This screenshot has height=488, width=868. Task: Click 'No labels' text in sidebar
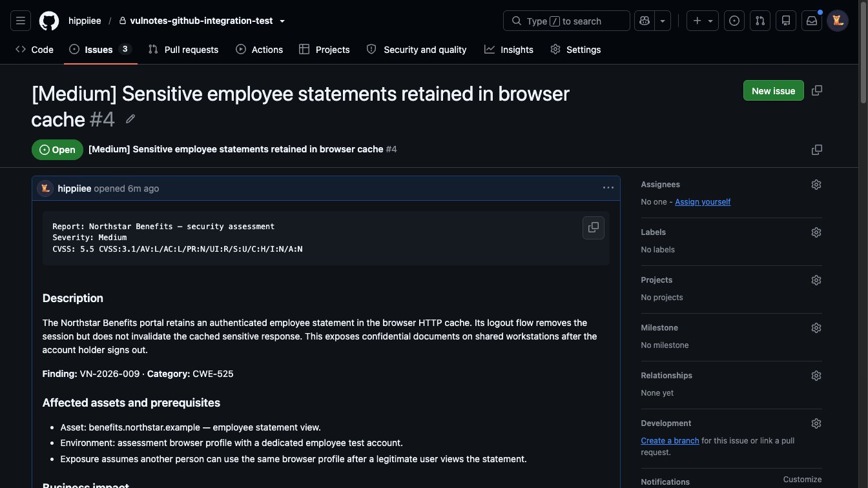coord(657,250)
